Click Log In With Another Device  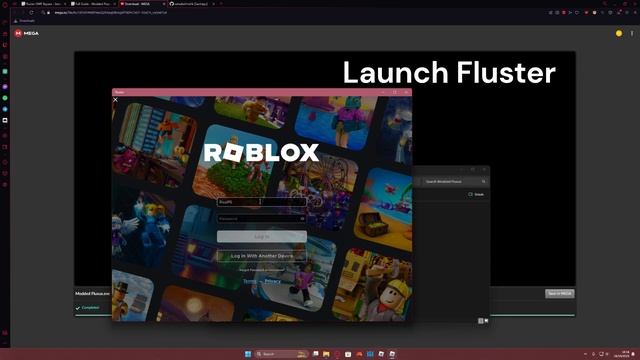(x=262, y=256)
